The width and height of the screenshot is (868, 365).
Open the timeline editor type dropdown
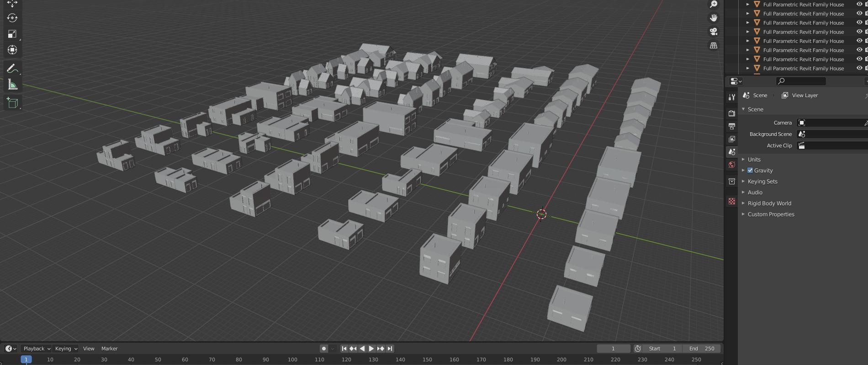click(x=11, y=349)
